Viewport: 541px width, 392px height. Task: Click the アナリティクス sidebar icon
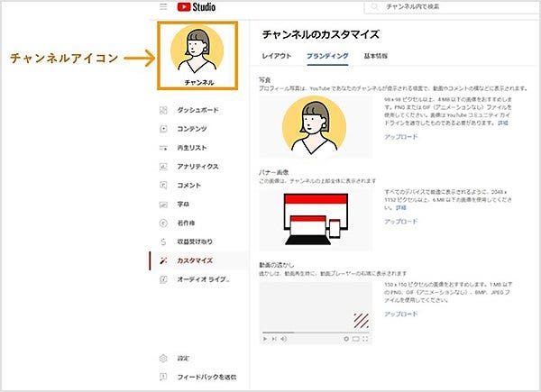pos(163,167)
